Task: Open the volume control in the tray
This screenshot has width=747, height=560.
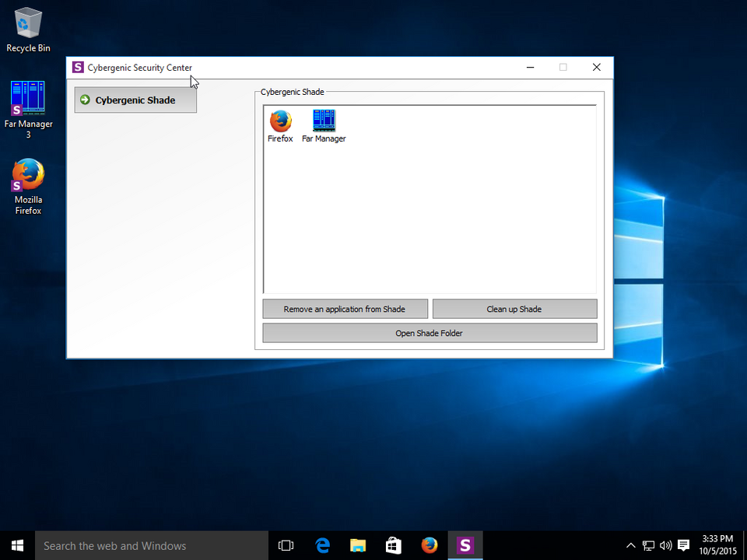Action: (666, 545)
